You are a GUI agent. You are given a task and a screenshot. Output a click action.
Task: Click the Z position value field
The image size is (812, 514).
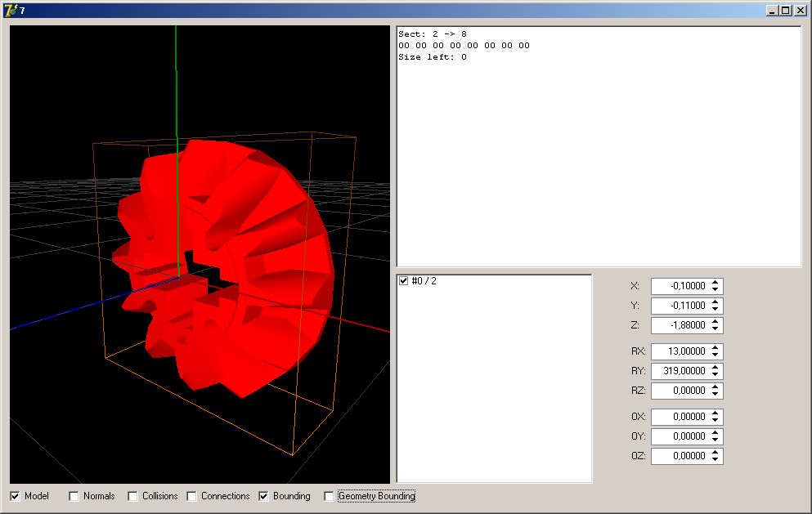click(x=680, y=325)
